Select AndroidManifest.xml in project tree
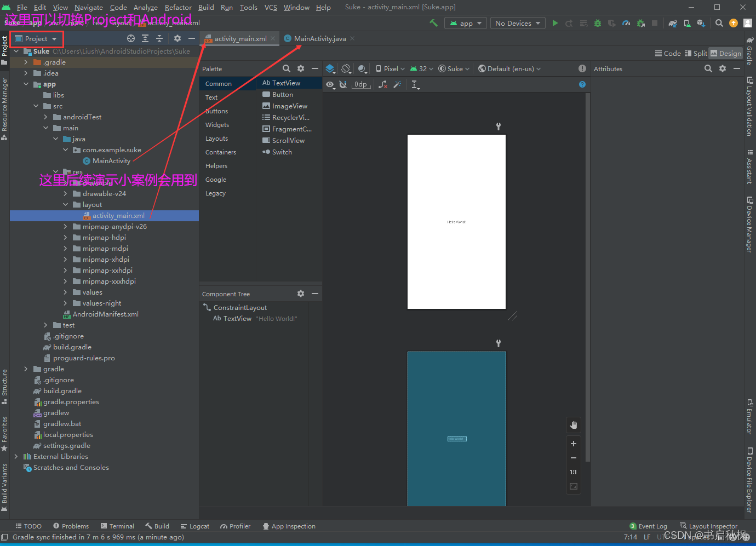 tap(105, 314)
